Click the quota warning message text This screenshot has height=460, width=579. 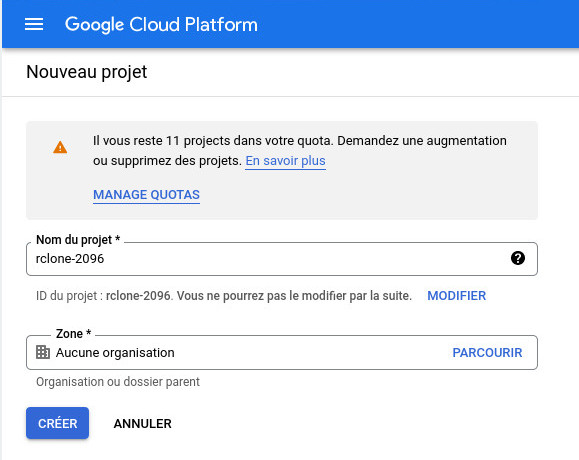299,151
